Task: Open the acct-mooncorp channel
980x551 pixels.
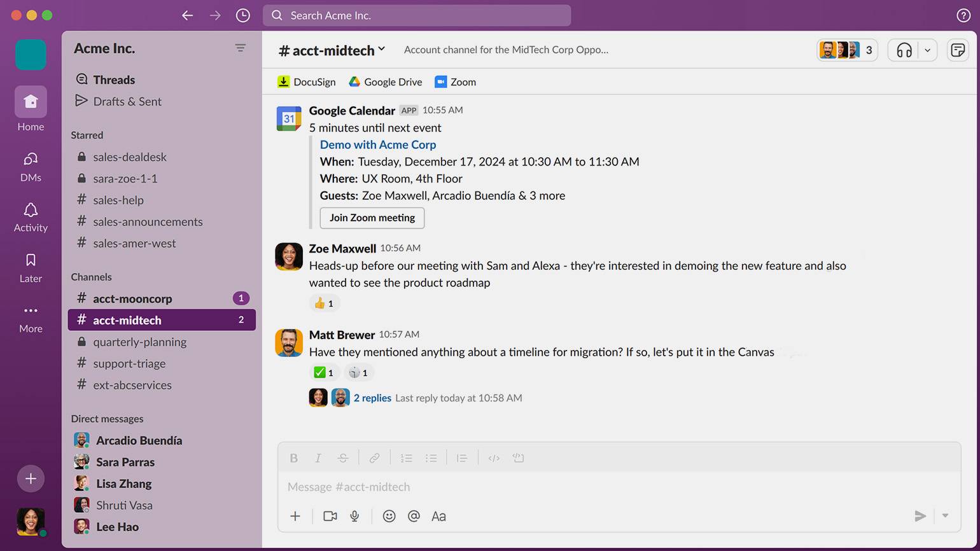Action: 132,298
